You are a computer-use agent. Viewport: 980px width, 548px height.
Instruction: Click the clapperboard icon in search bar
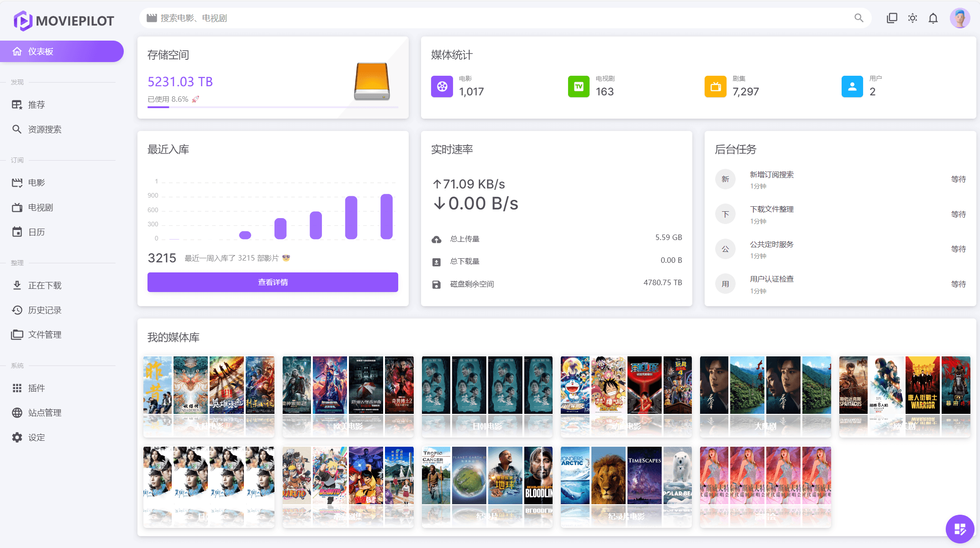(152, 18)
